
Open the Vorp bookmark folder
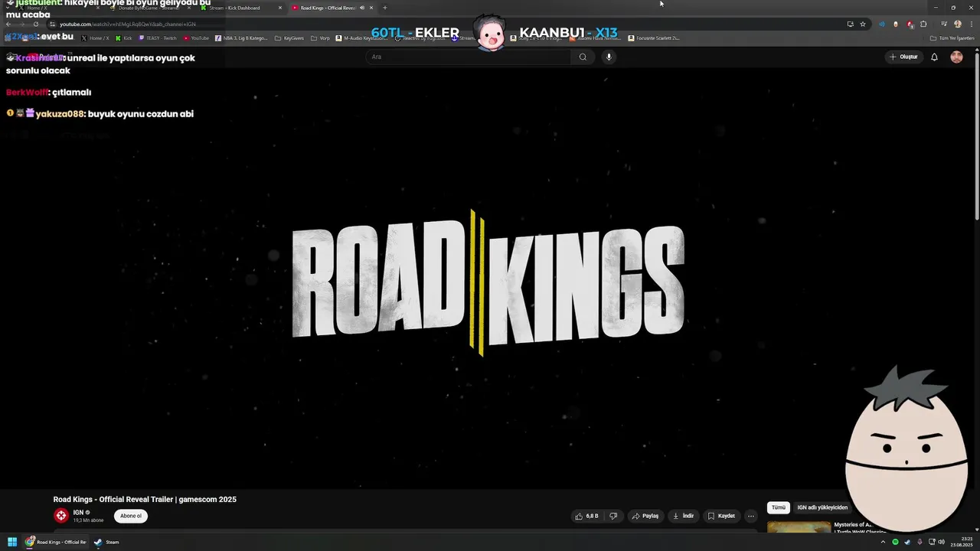(x=321, y=37)
